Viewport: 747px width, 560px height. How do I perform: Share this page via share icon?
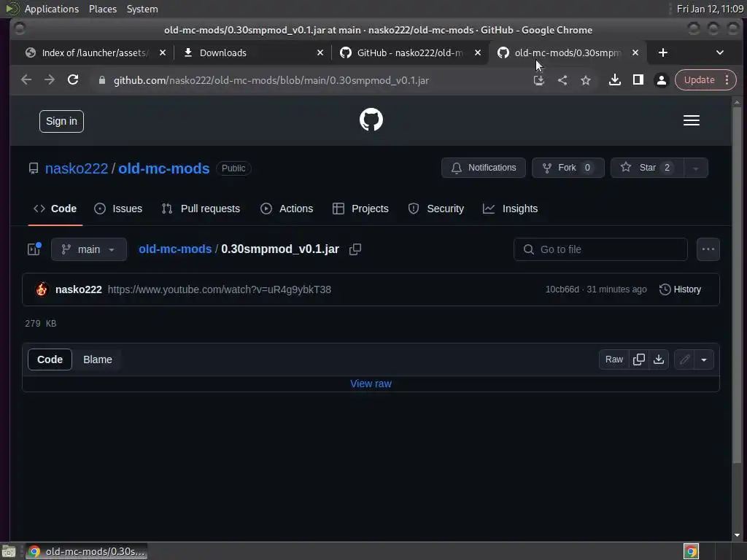click(562, 80)
